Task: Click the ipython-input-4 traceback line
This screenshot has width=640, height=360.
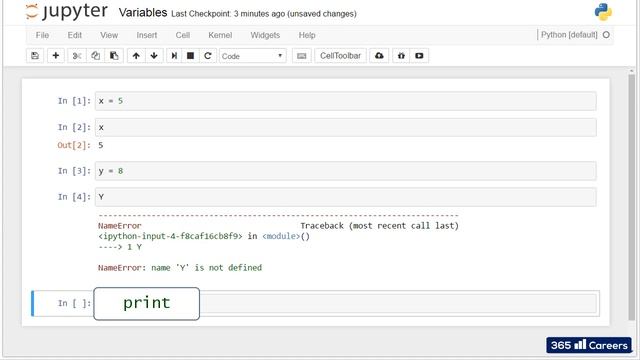Action: (x=204, y=236)
